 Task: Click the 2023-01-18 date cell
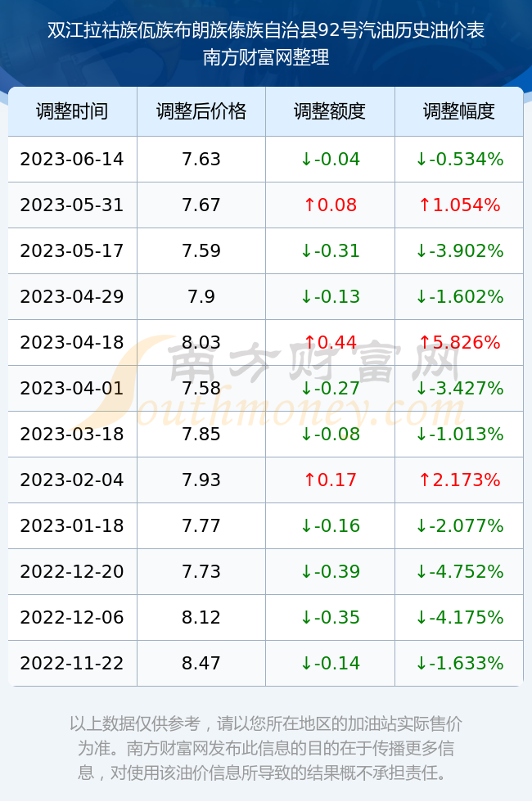point(72,525)
